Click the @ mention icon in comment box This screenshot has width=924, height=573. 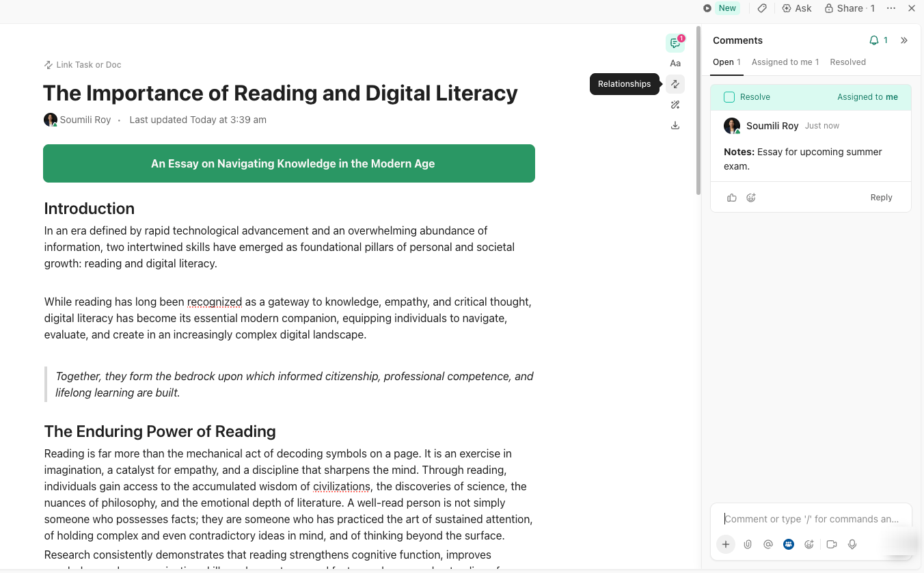(768, 544)
